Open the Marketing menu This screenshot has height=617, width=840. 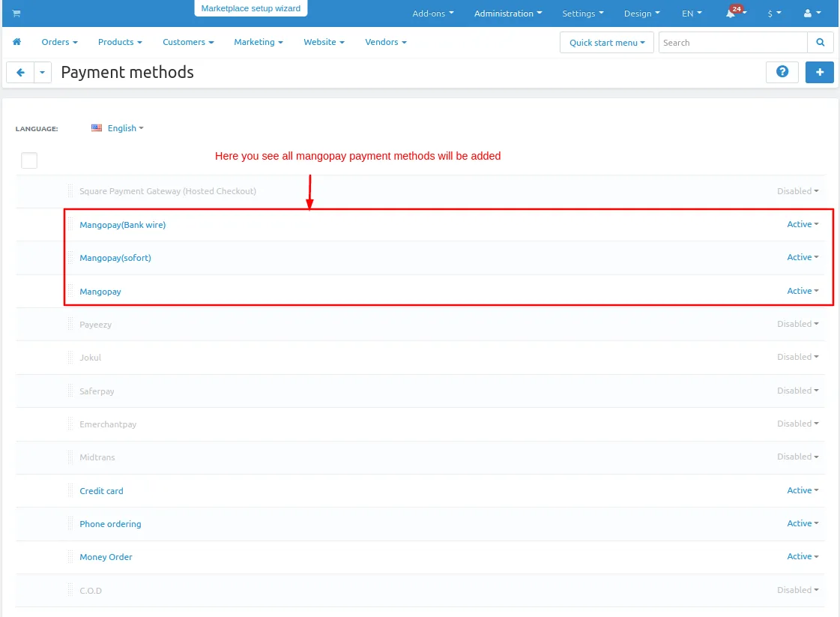click(259, 42)
